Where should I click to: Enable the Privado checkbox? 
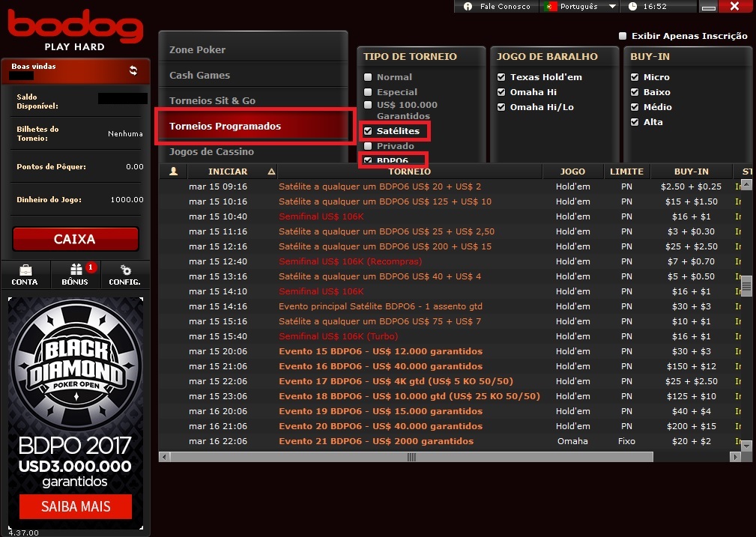tap(368, 146)
